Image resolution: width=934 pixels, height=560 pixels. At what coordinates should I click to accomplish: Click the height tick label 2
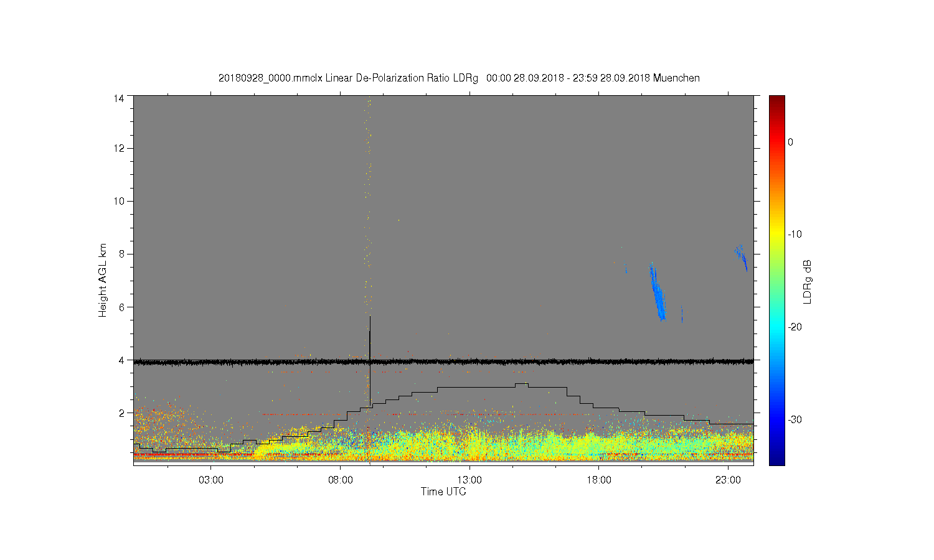point(121,413)
